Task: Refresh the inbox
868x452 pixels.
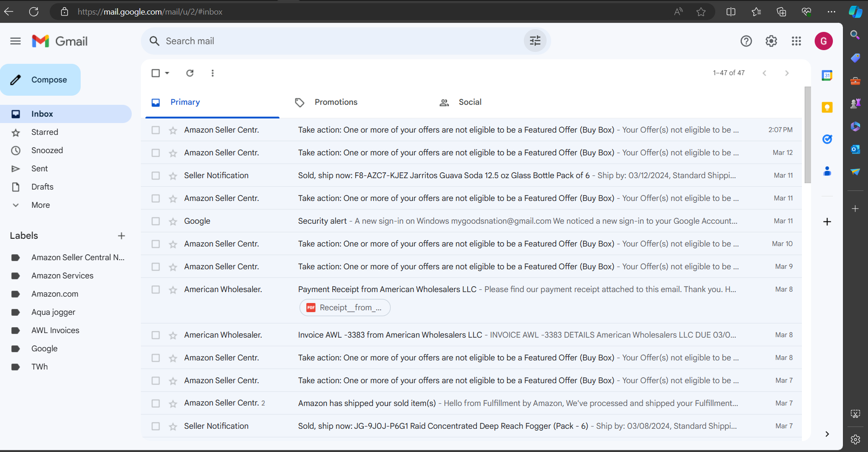Action: (190, 73)
